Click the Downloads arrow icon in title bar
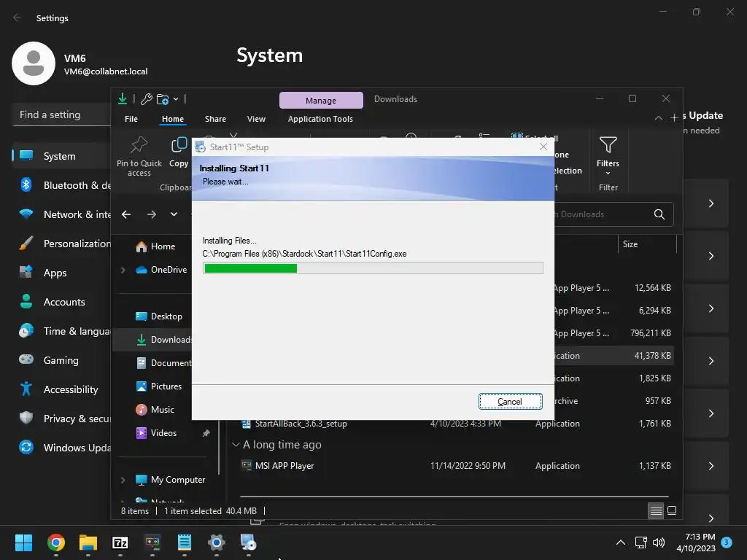Screen dimensions: 747x560 [x=123, y=98]
